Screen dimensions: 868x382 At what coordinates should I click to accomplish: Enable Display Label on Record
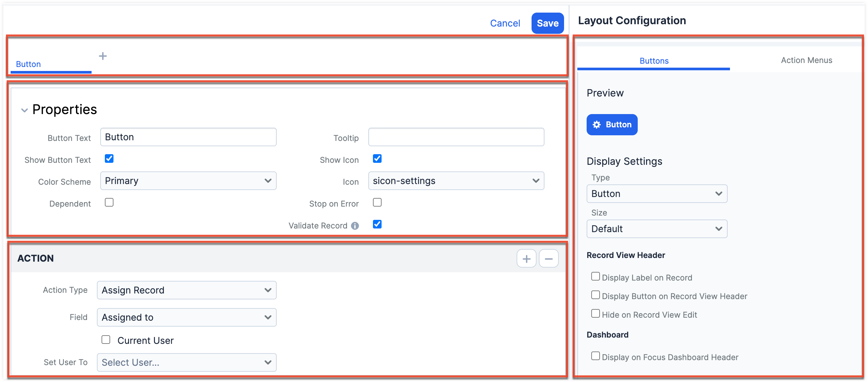tap(595, 277)
